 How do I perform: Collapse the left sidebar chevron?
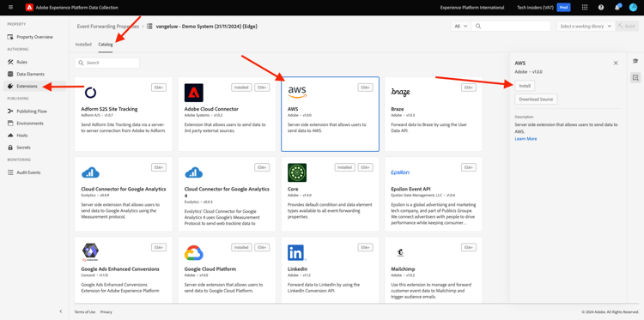61,311
